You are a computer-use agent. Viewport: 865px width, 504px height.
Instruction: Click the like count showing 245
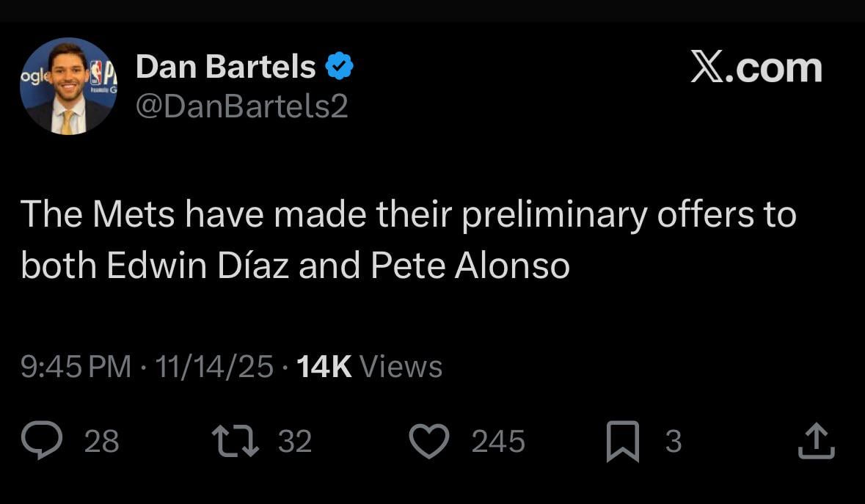[498, 442]
